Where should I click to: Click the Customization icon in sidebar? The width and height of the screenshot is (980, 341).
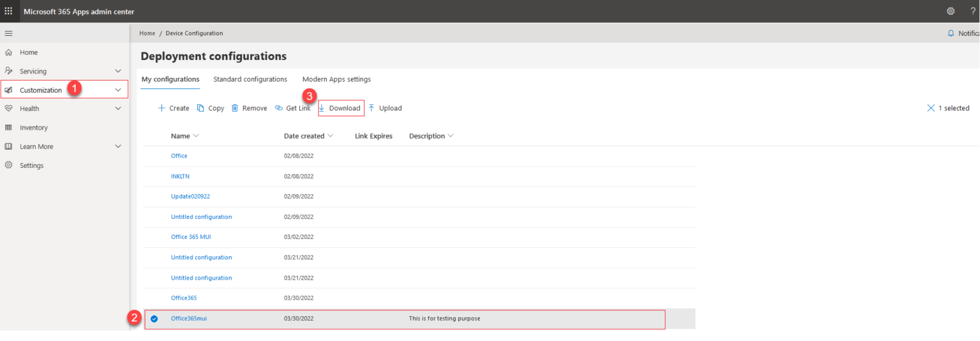tap(8, 90)
